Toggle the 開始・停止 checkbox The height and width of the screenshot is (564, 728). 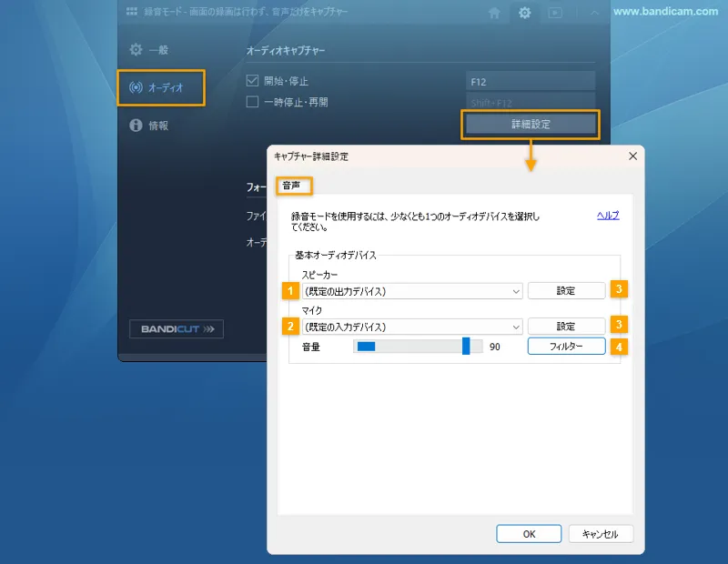coord(252,81)
